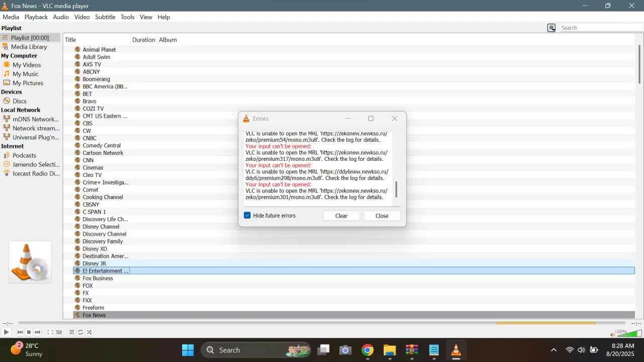Open the Video menu
This screenshot has width=644, height=362.
tap(82, 17)
